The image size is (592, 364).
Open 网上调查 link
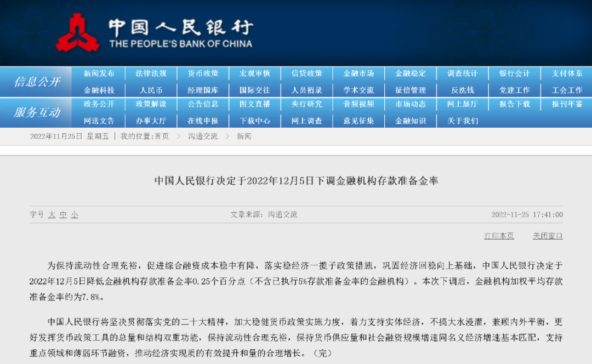(x=307, y=121)
